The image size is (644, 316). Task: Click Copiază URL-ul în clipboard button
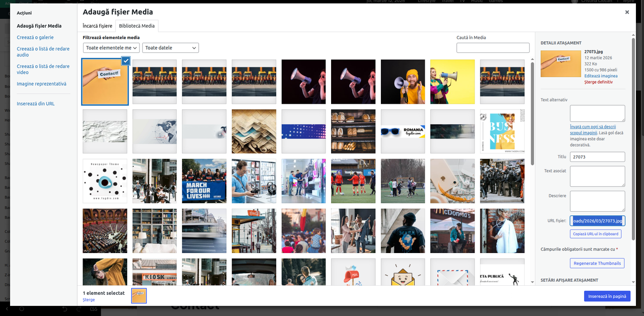click(x=596, y=234)
